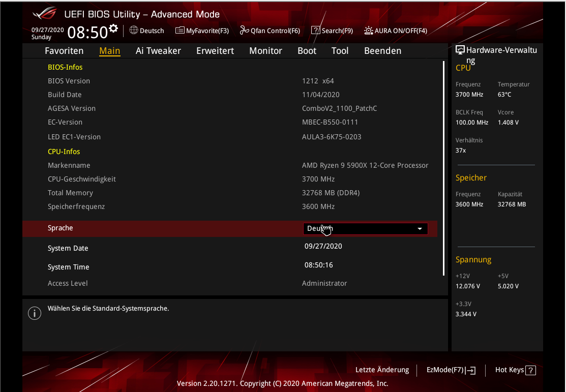Click ComboV2_1100_PatchC value
Image resolution: width=566 pixels, height=392 pixels.
[x=339, y=108]
